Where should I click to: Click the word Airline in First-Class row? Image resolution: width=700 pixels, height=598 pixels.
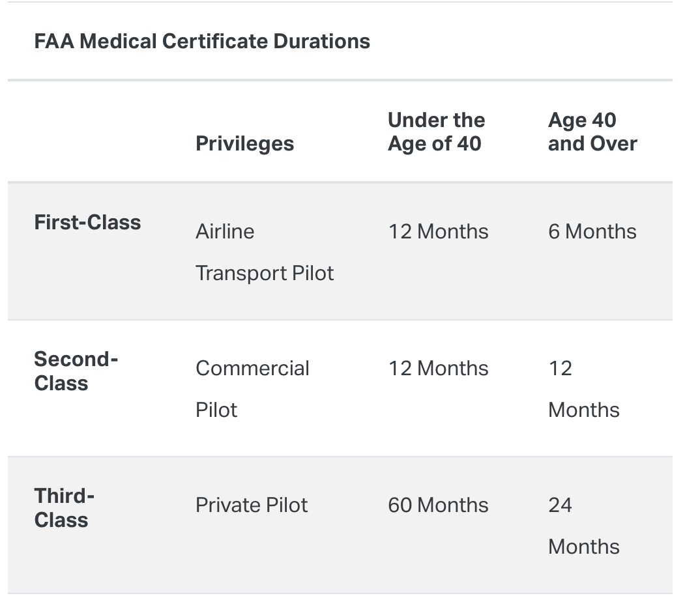(225, 231)
